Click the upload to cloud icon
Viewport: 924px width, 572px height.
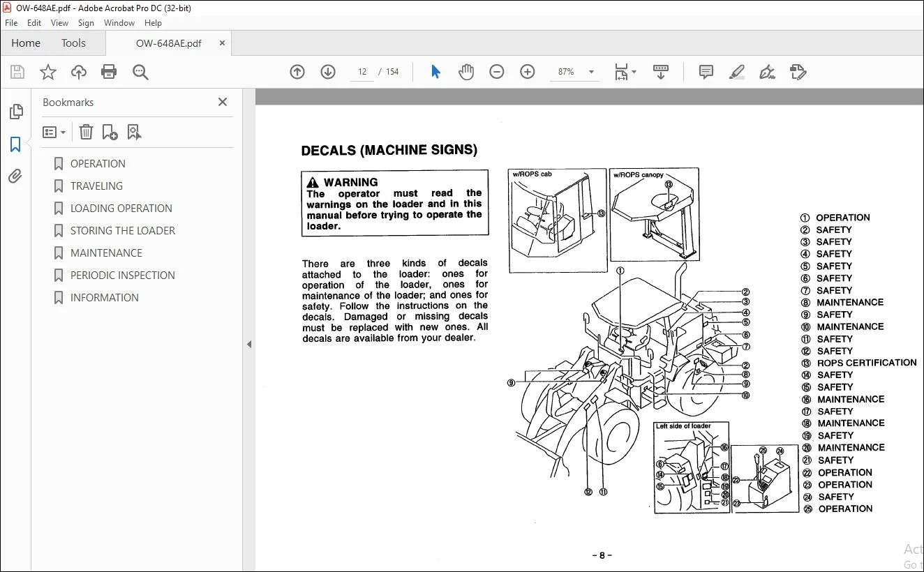pyautogui.click(x=79, y=72)
